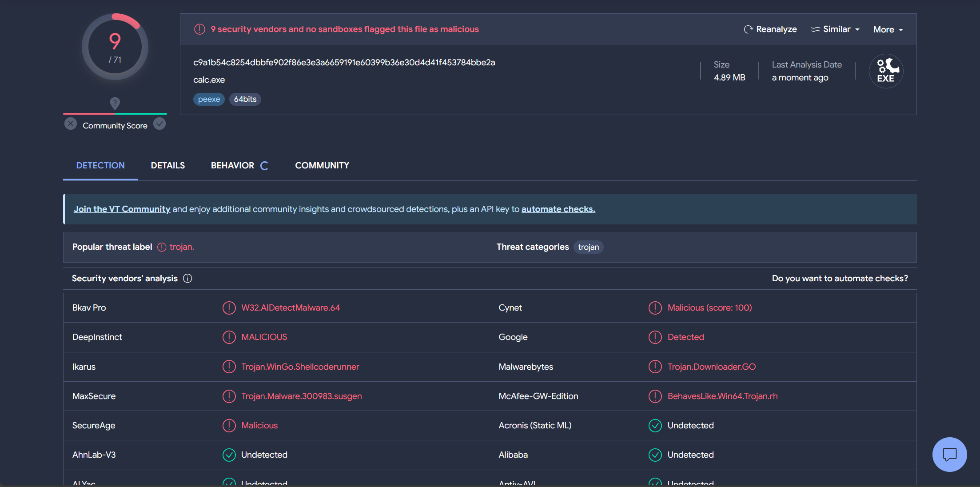Viewport: 980px width, 487px height.
Task: Click Trojan.Malware.300983.susgen detection text
Action: pos(302,396)
